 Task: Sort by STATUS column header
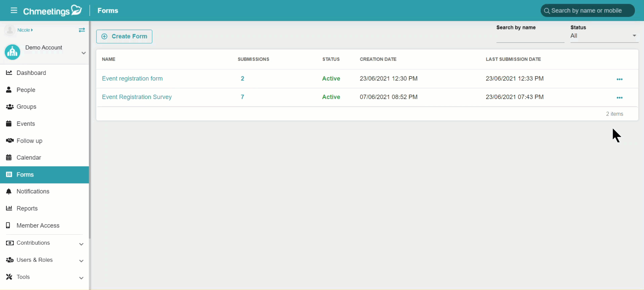point(331,59)
